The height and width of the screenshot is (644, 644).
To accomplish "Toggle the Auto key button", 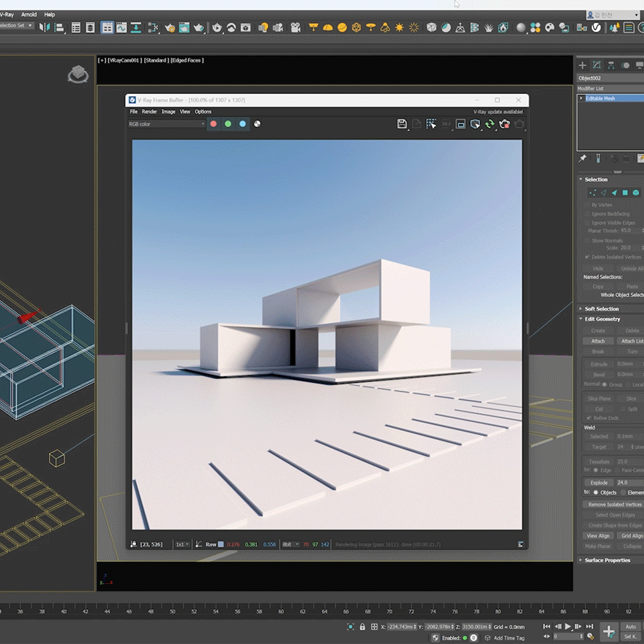I will 630,627.
